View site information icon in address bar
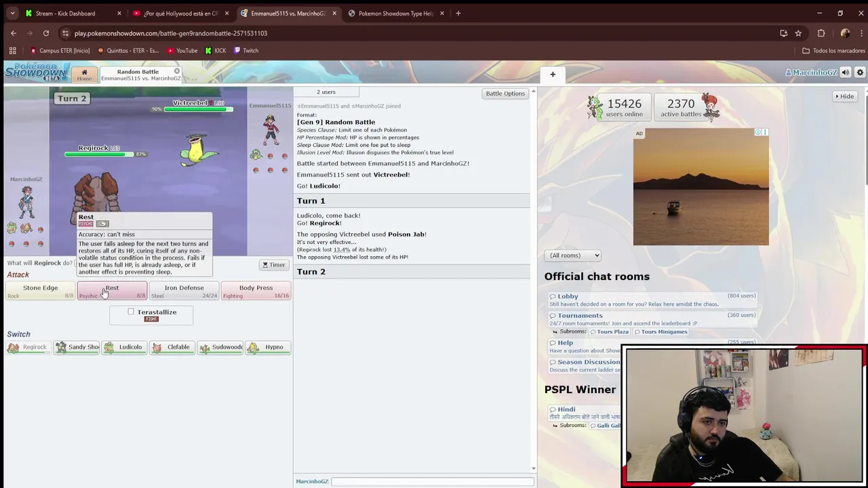Image resolution: width=868 pixels, height=488 pixels. tap(65, 33)
